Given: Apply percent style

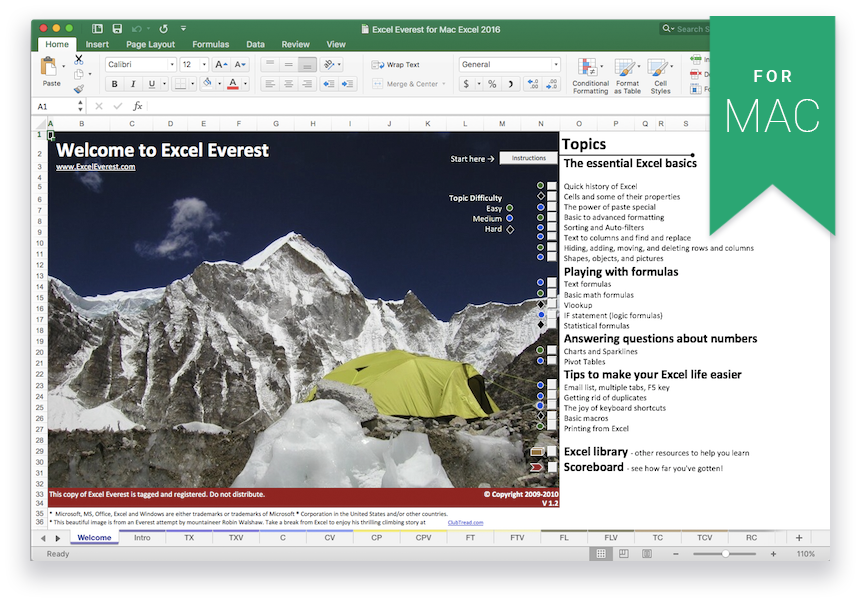Looking at the screenshot, I should pos(492,84).
